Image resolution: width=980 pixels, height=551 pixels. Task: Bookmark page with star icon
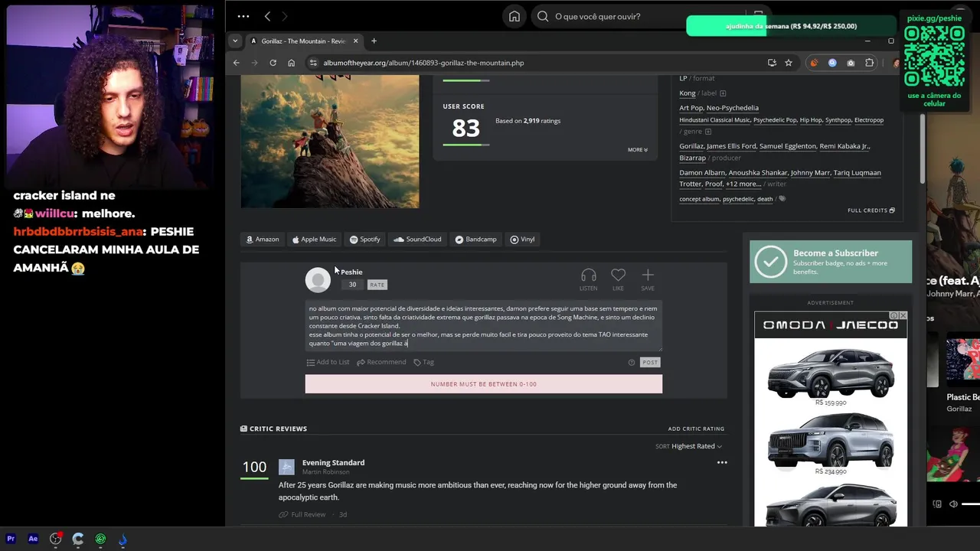(x=788, y=63)
